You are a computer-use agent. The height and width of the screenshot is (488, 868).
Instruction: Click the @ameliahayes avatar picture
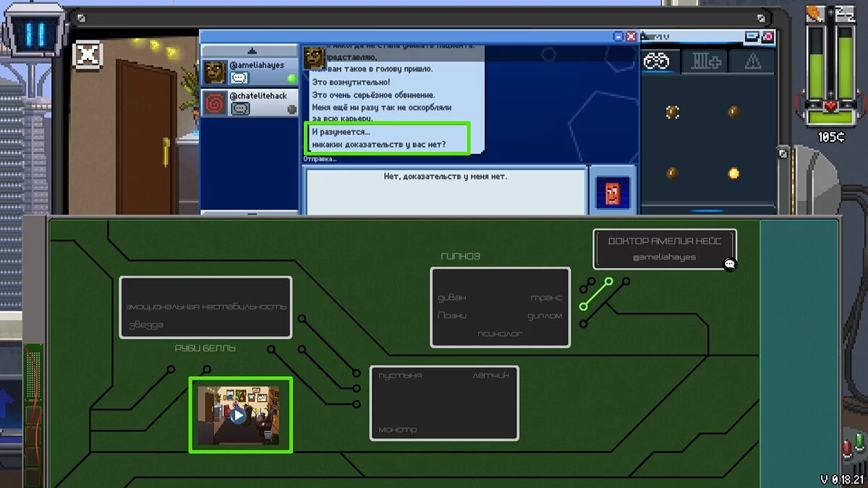point(215,72)
